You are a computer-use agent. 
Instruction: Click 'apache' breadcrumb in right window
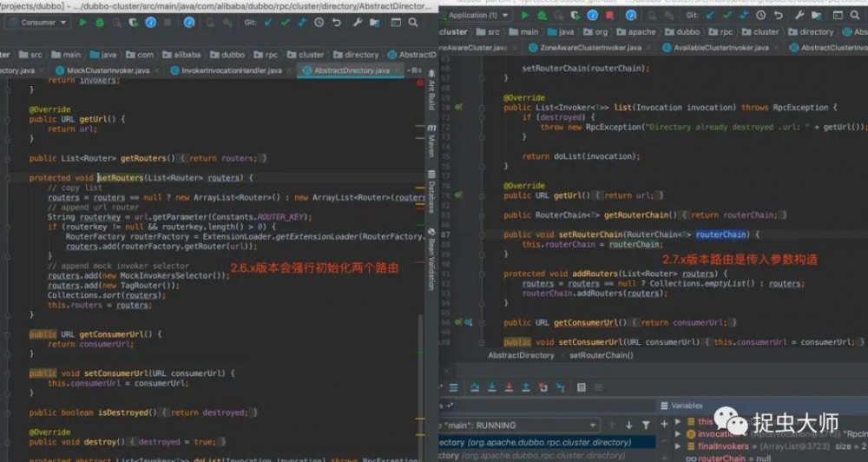click(x=637, y=32)
